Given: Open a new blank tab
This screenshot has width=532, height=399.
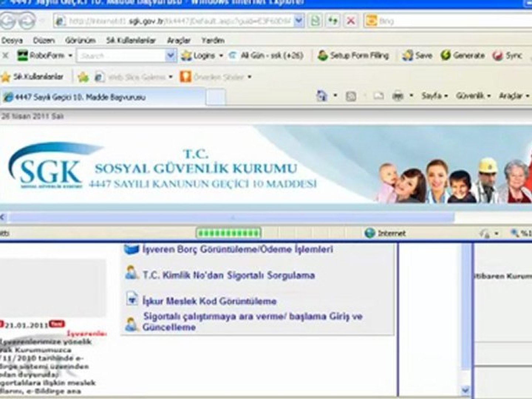Looking at the screenshot, I should [x=215, y=98].
